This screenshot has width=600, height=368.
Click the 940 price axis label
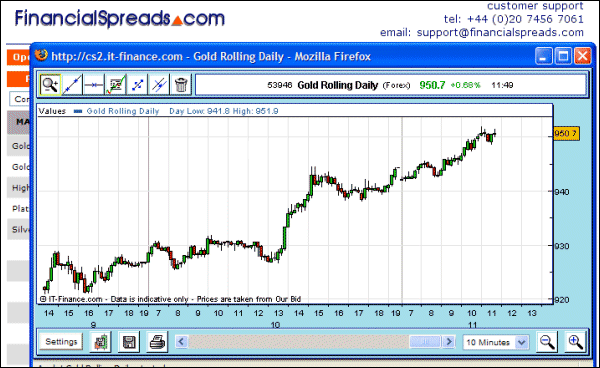tap(562, 192)
